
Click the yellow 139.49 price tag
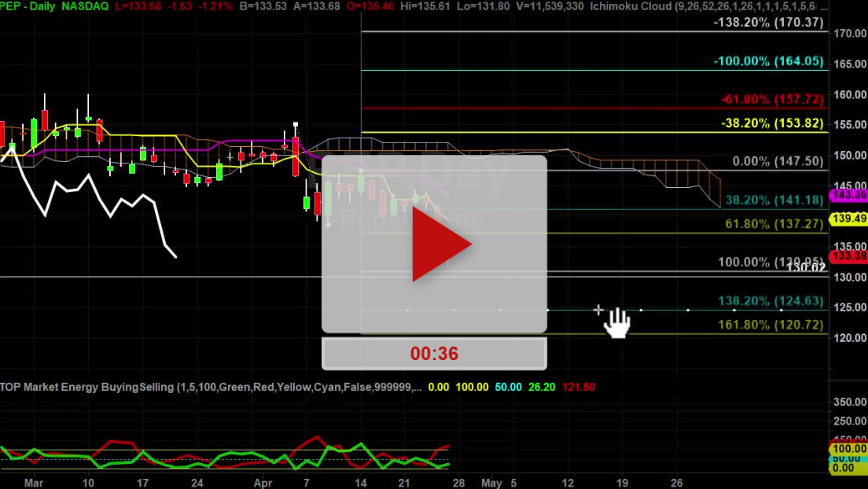pyautogui.click(x=848, y=219)
